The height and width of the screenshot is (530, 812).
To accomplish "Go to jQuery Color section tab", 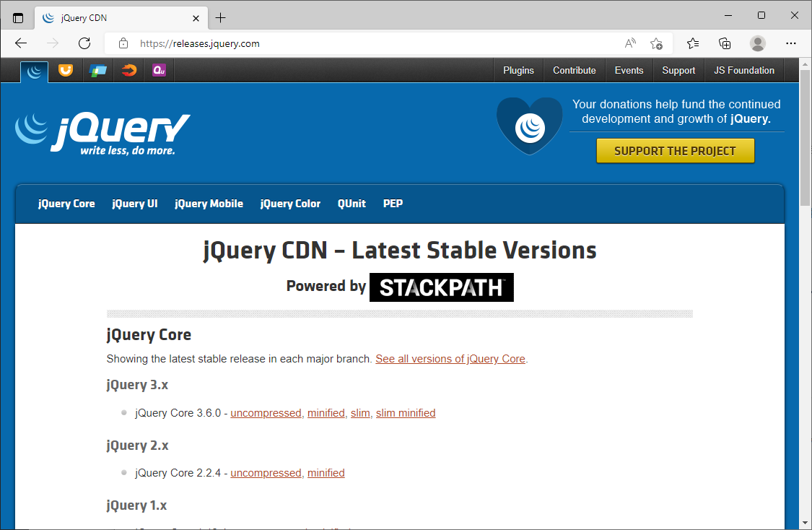I will (290, 204).
